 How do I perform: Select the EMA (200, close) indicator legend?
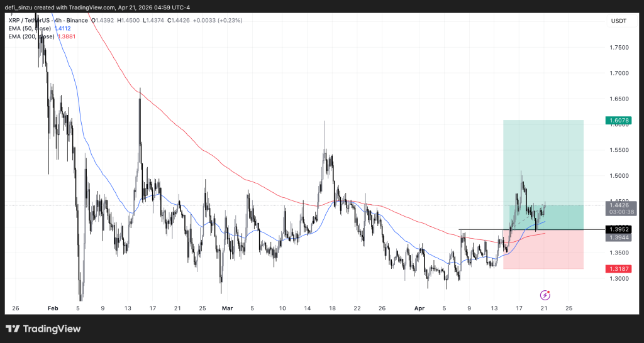point(30,37)
